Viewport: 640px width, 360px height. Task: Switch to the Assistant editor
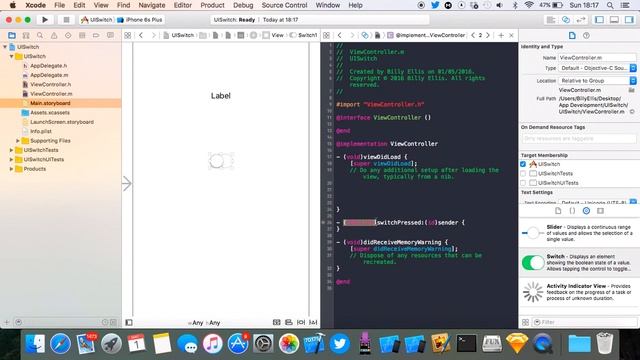pos(566,20)
